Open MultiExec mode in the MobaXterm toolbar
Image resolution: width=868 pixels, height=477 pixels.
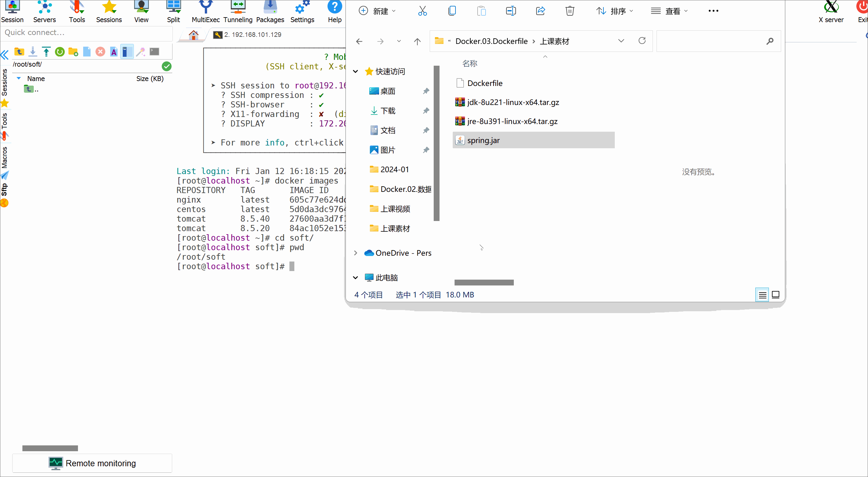click(x=206, y=12)
